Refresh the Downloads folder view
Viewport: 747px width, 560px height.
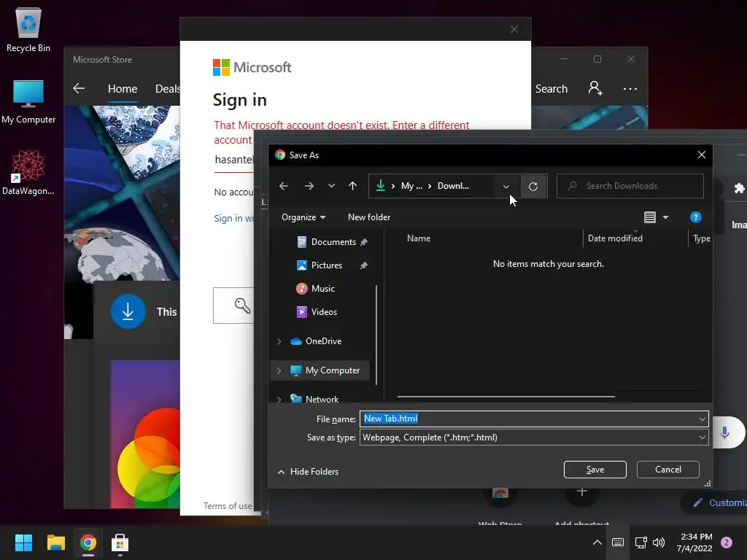click(533, 186)
